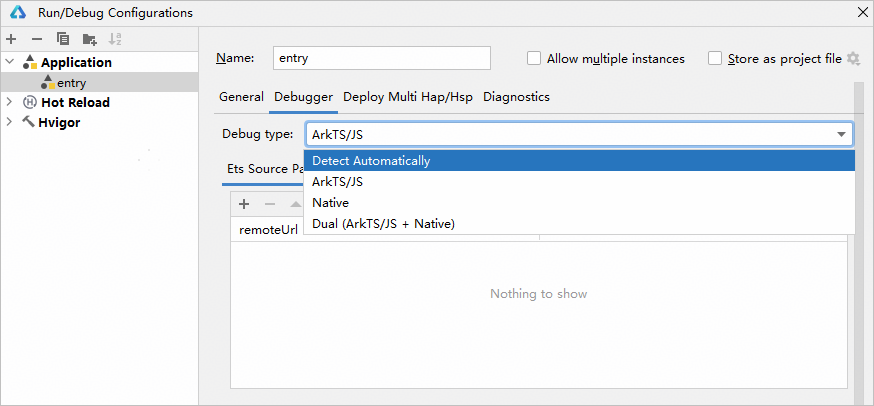Click the gear icon beside Store as project file
Screen dimensions: 874x406
point(853,59)
